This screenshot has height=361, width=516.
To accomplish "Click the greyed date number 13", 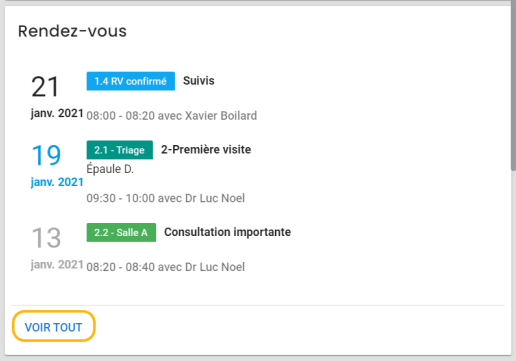I will click(46, 238).
